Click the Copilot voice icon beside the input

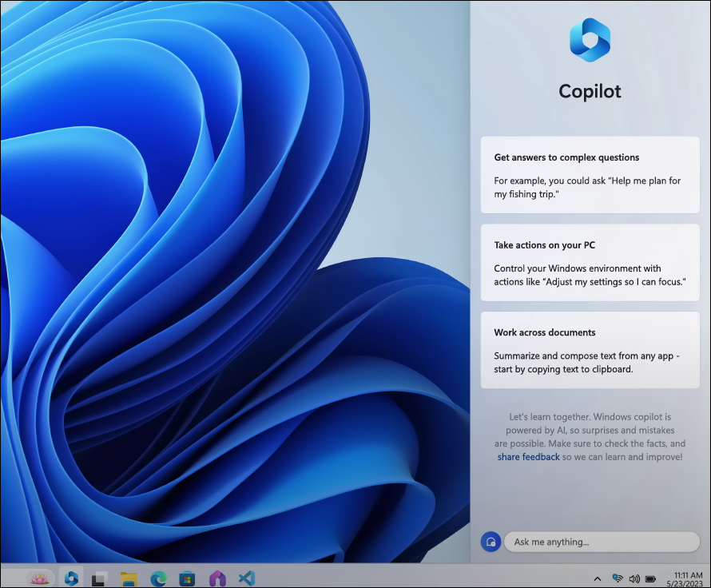click(x=491, y=541)
